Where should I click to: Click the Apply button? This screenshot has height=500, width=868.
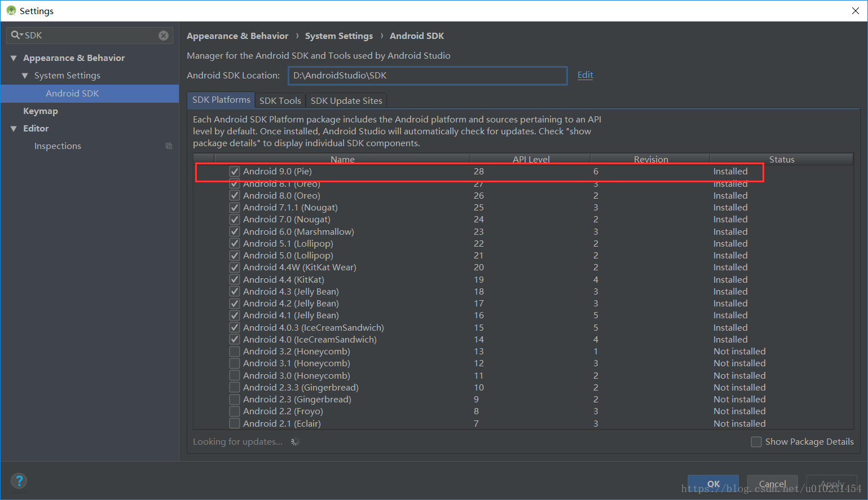tap(831, 484)
